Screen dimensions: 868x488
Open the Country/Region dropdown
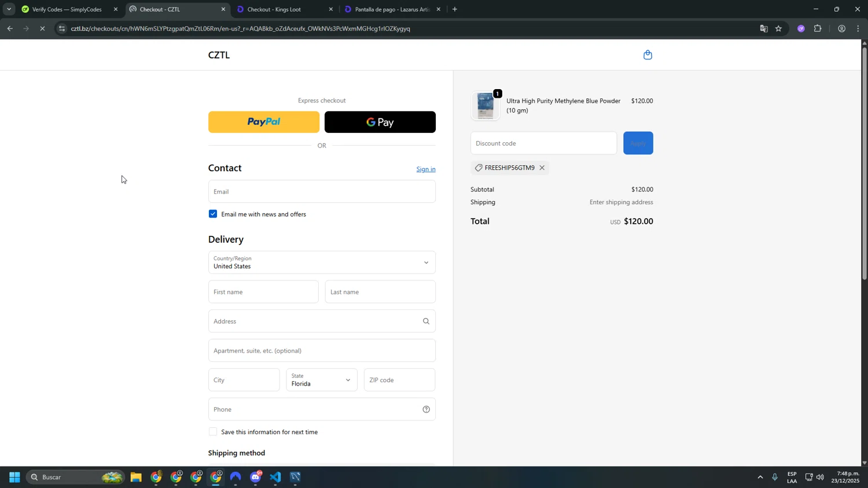coord(322,263)
